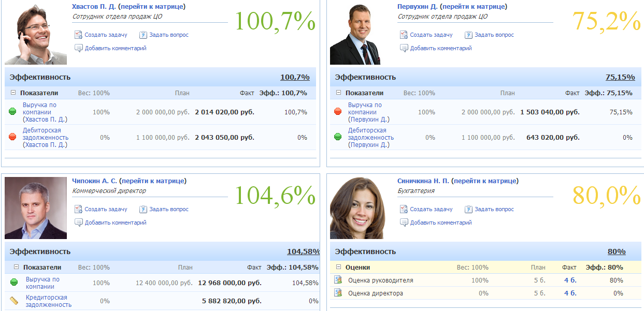Collapse the Показатели section in Чипокин's card

point(16,268)
